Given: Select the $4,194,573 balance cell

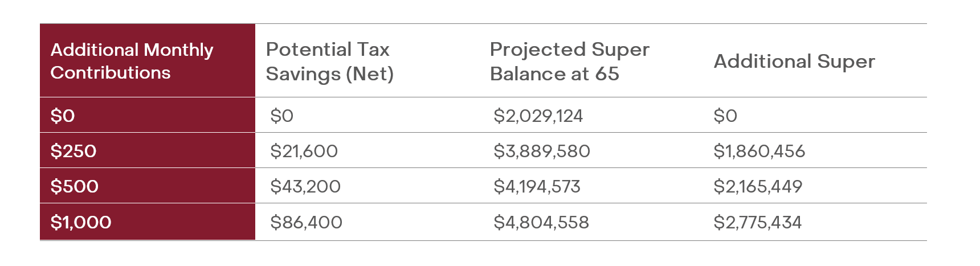Looking at the screenshot, I should 537,186.
